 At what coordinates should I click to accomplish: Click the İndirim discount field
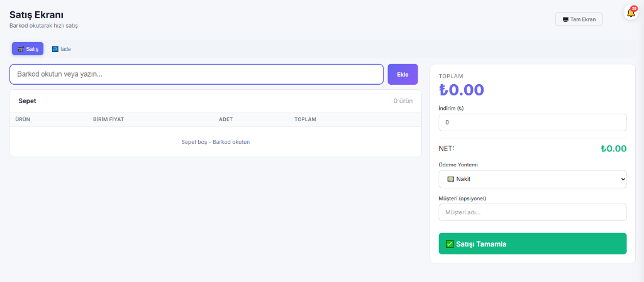532,122
